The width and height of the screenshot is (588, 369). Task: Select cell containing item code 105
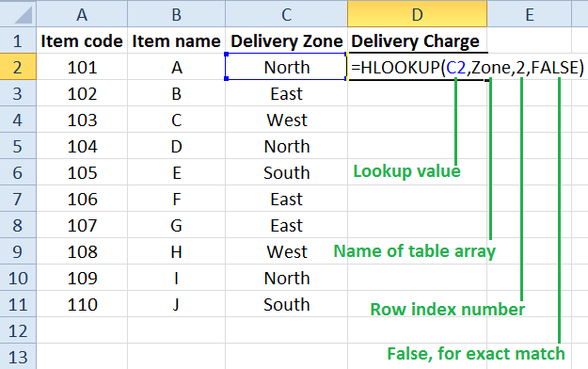point(82,172)
